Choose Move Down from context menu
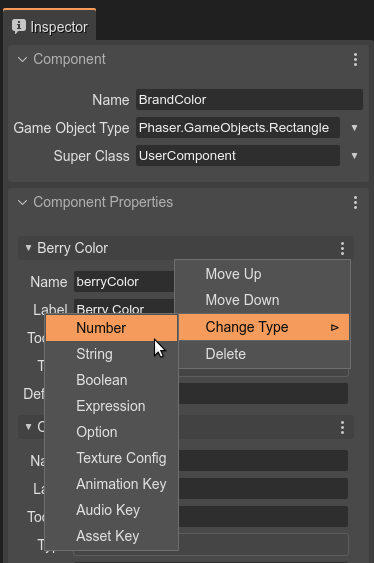 pos(263,300)
